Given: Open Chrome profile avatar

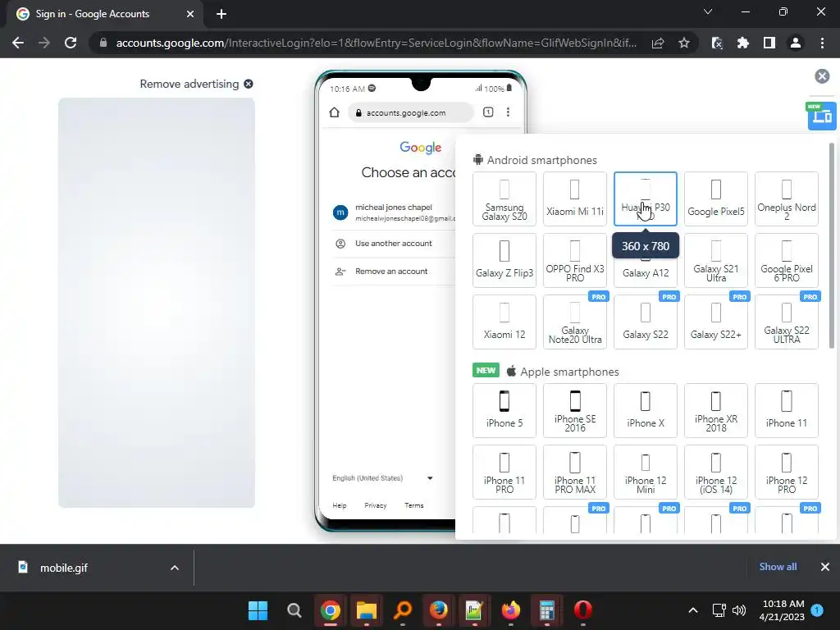Looking at the screenshot, I should (x=796, y=43).
